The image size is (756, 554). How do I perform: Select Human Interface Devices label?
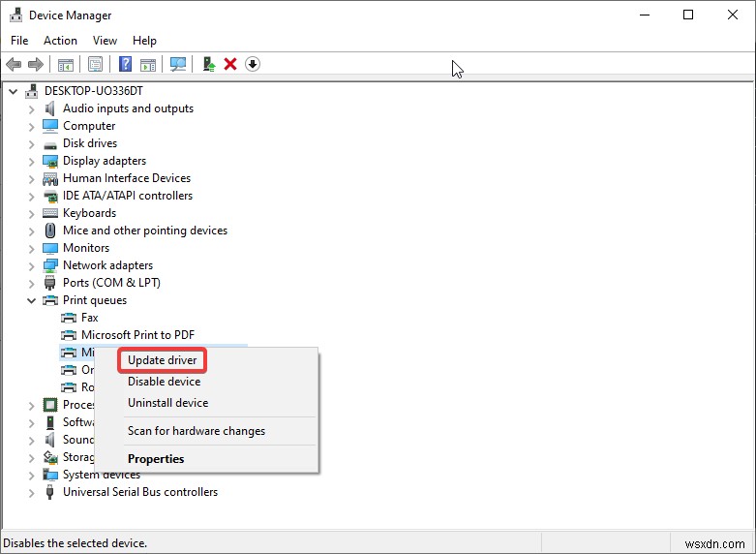tap(127, 178)
